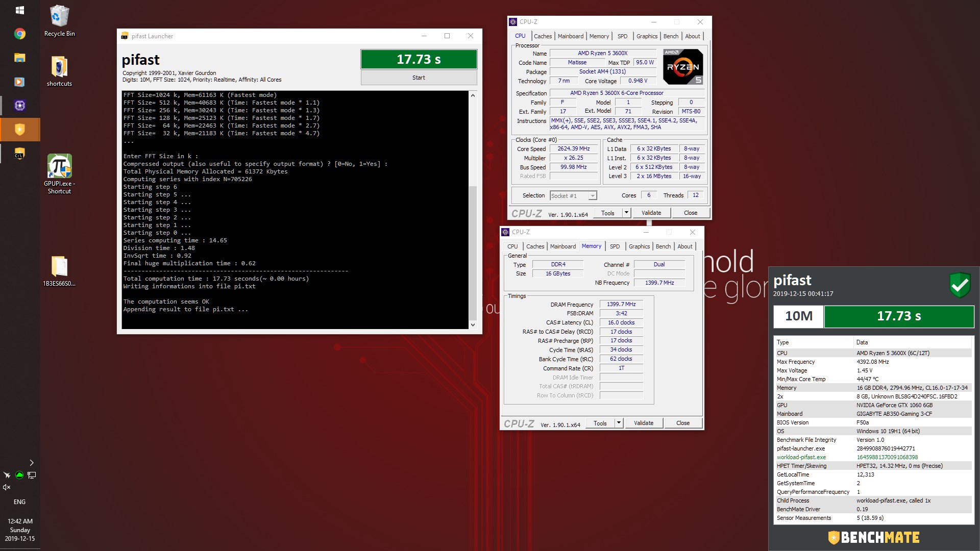Open the ENG language indicator

coord(19,502)
